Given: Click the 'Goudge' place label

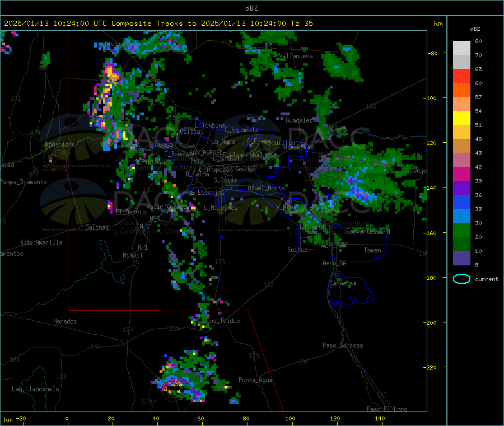Looking at the screenshot, I should (245, 169).
